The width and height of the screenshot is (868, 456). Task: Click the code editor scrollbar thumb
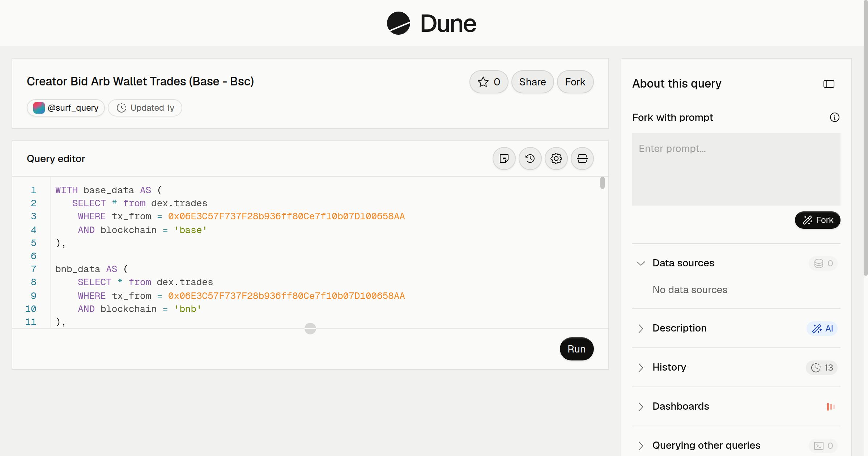603,183
